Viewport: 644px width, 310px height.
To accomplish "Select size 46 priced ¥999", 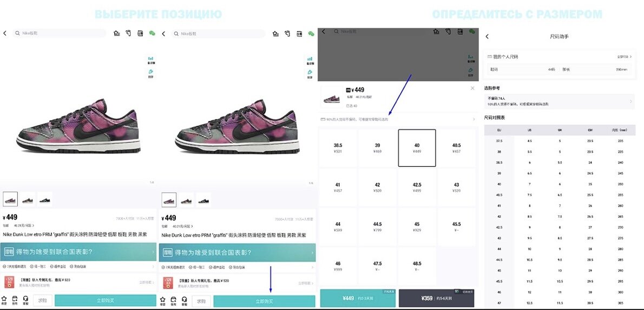I will pyautogui.click(x=338, y=267).
